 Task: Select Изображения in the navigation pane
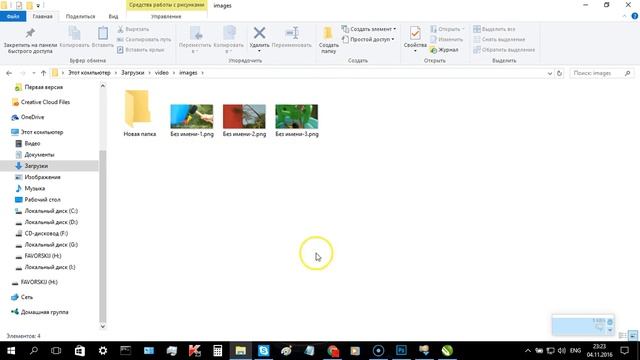click(38, 177)
